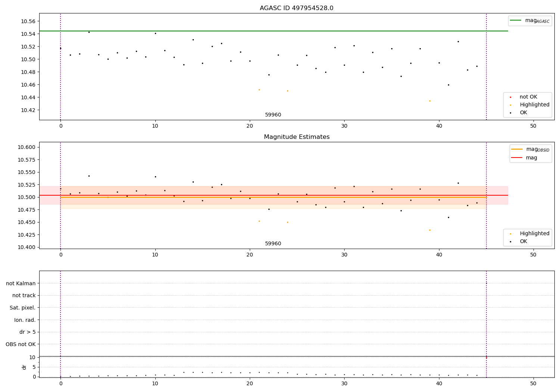
Task: Click 'Highlighted' legend entry in Magnitude Estimates plot
Action: point(529,234)
